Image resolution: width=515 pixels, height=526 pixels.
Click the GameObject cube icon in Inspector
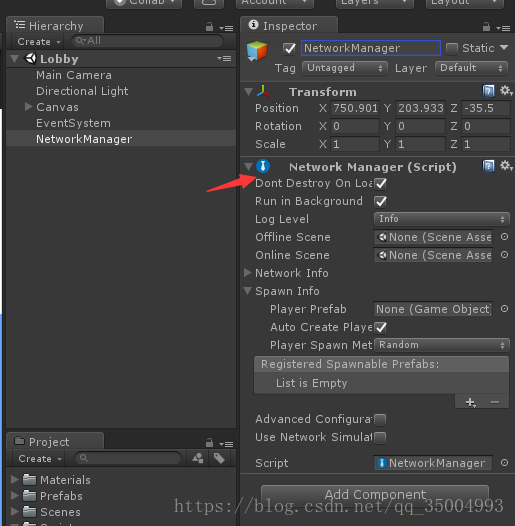pyautogui.click(x=257, y=51)
